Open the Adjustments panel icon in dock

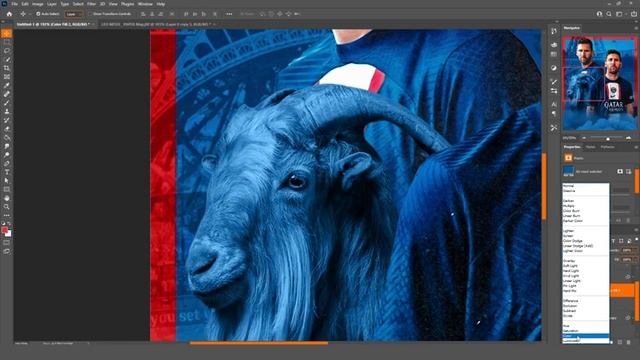[x=554, y=68]
